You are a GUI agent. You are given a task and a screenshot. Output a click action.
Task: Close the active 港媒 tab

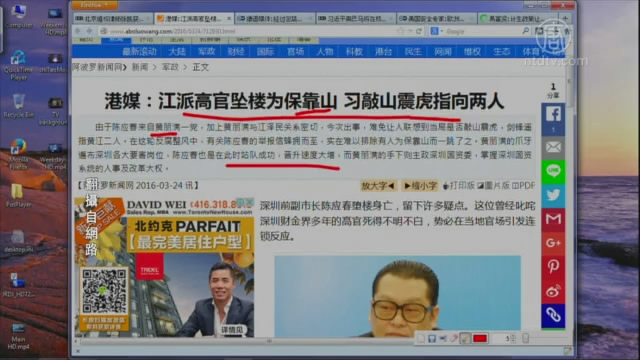(x=229, y=19)
